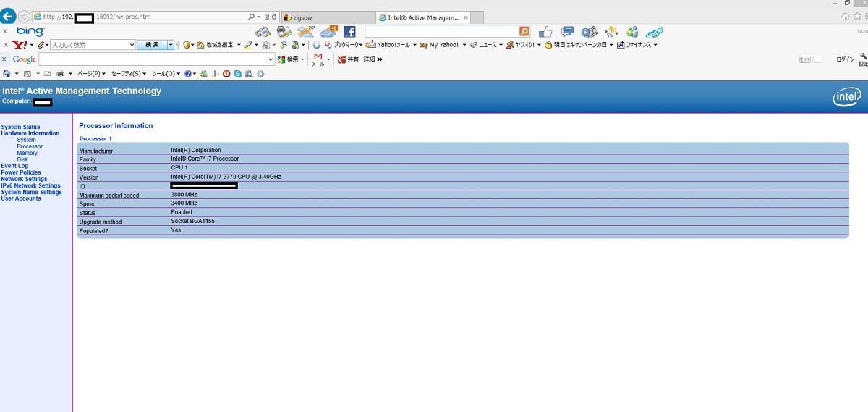This screenshot has height=412, width=868.
Task: Click the Messenger people icon in Bing bar
Action: click(x=633, y=31)
